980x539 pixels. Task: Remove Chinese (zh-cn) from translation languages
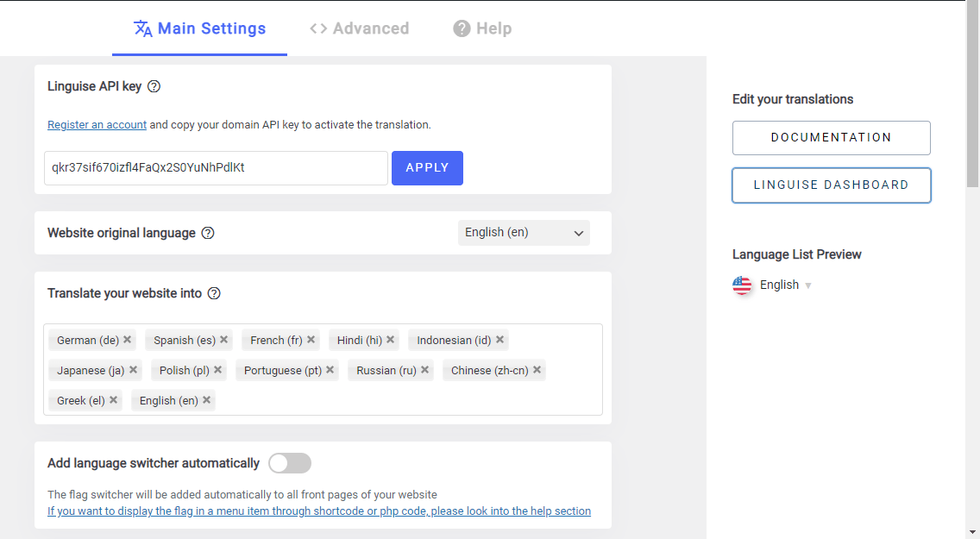coord(537,370)
